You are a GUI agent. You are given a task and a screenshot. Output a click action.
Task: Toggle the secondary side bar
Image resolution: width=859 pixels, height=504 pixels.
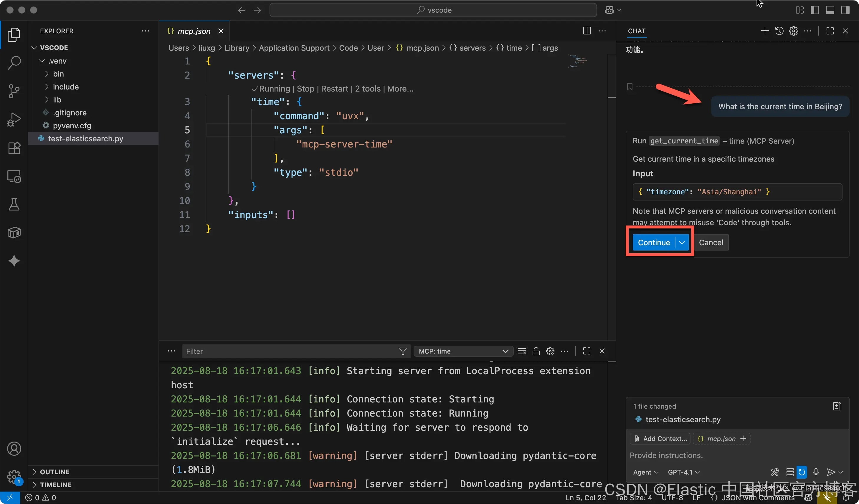(x=845, y=10)
